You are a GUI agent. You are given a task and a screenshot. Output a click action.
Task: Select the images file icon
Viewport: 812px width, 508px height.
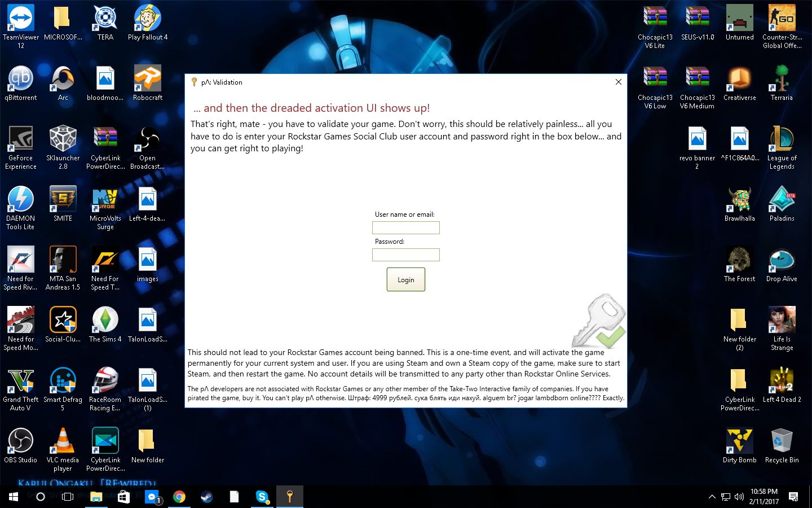pos(148,265)
